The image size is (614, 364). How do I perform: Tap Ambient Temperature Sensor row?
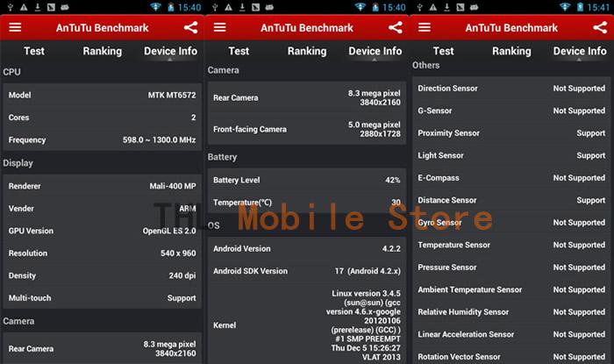pos(511,289)
